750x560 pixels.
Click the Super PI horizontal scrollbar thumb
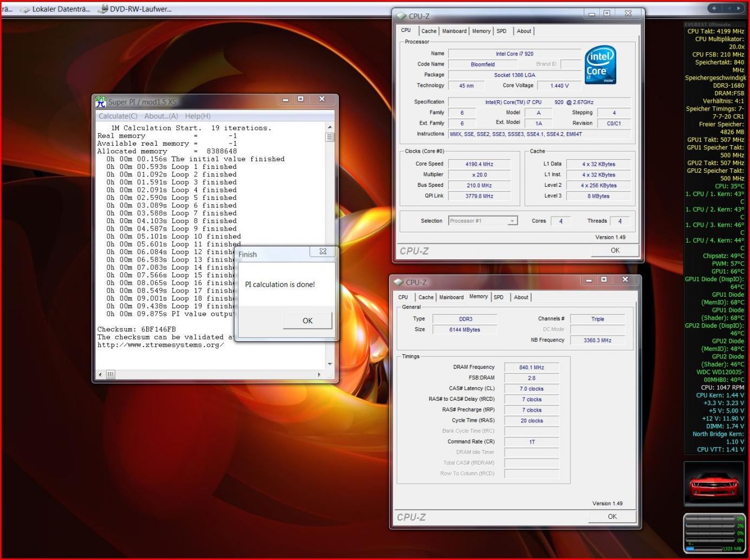(x=111, y=374)
